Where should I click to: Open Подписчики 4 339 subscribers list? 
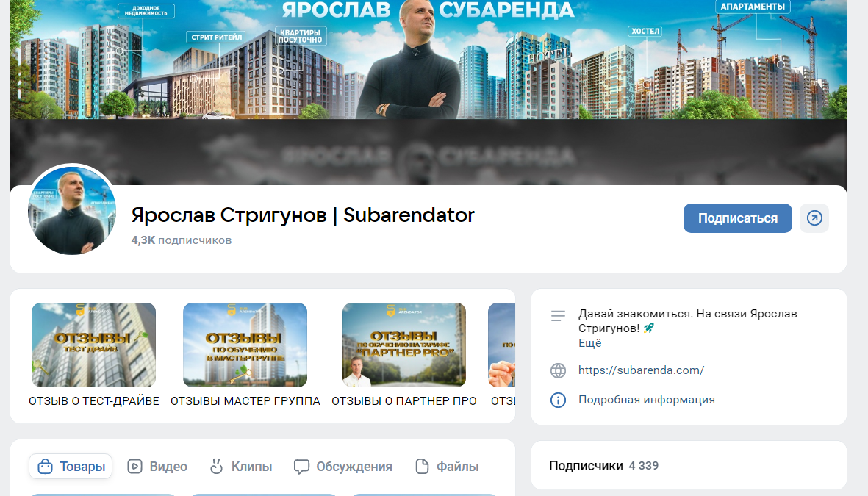coord(604,466)
